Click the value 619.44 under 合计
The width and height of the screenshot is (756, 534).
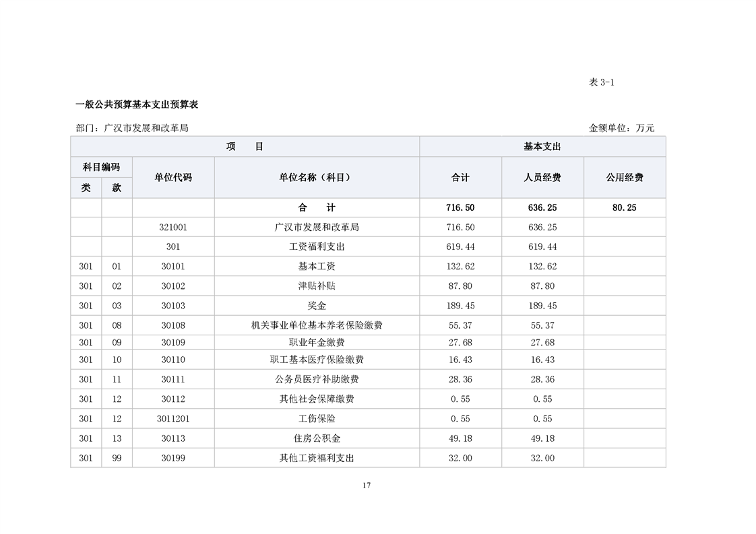[460, 246]
